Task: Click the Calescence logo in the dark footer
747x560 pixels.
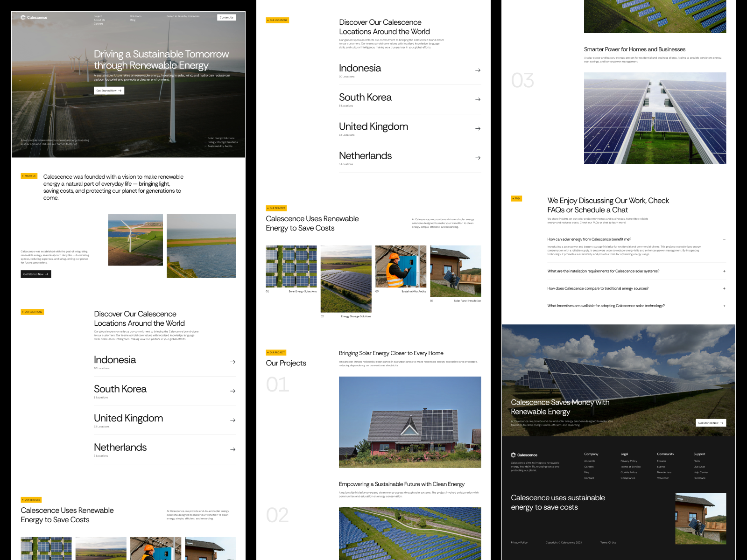Action: pyautogui.click(x=524, y=455)
